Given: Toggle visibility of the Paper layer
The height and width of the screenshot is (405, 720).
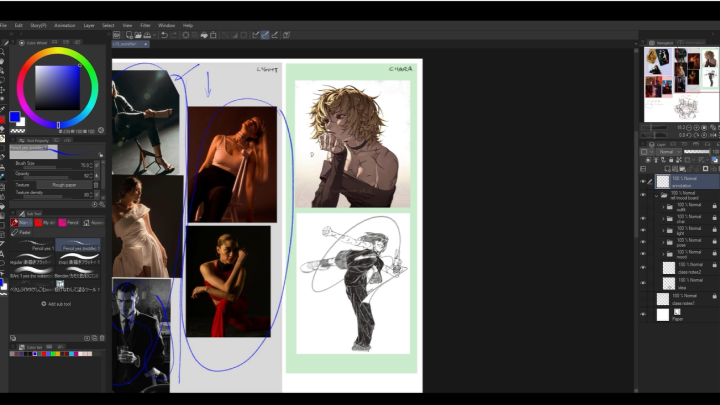Looking at the screenshot, I should (x=643, y=315).
